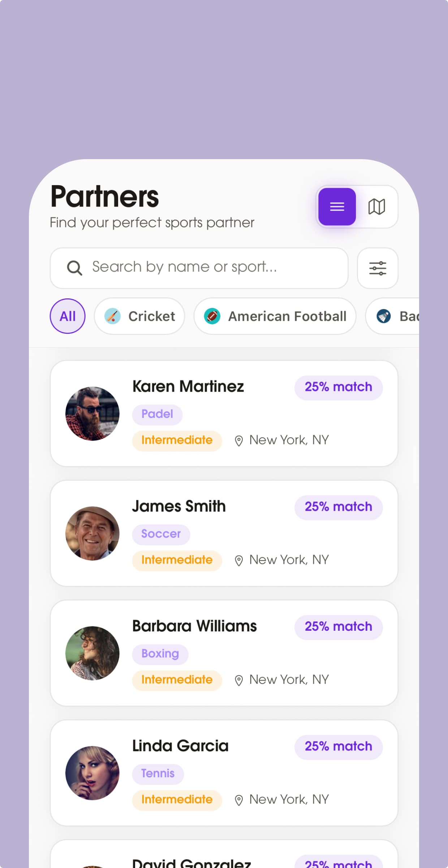Click the cricket bat icon
The width and height of the screenshot is (448, 868).
pyautogui.click(x=112, y=316)
